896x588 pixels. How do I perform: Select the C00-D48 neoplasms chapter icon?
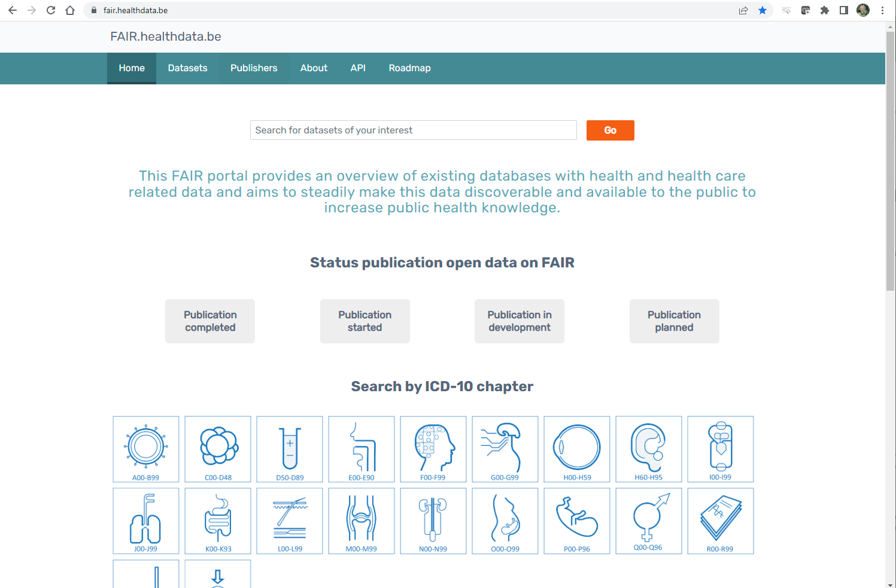(x=218, y=449)
